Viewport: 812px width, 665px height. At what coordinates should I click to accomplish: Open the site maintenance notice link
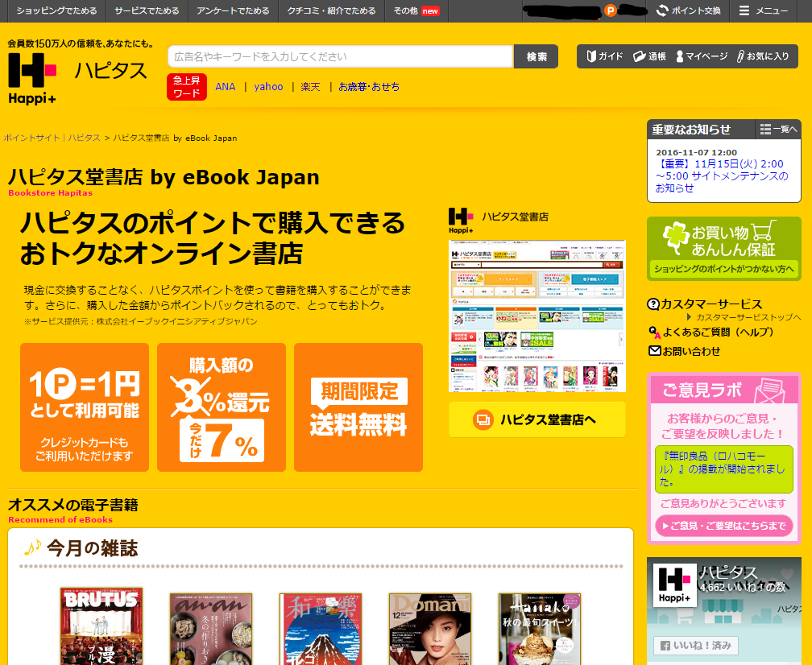(722, 176)
